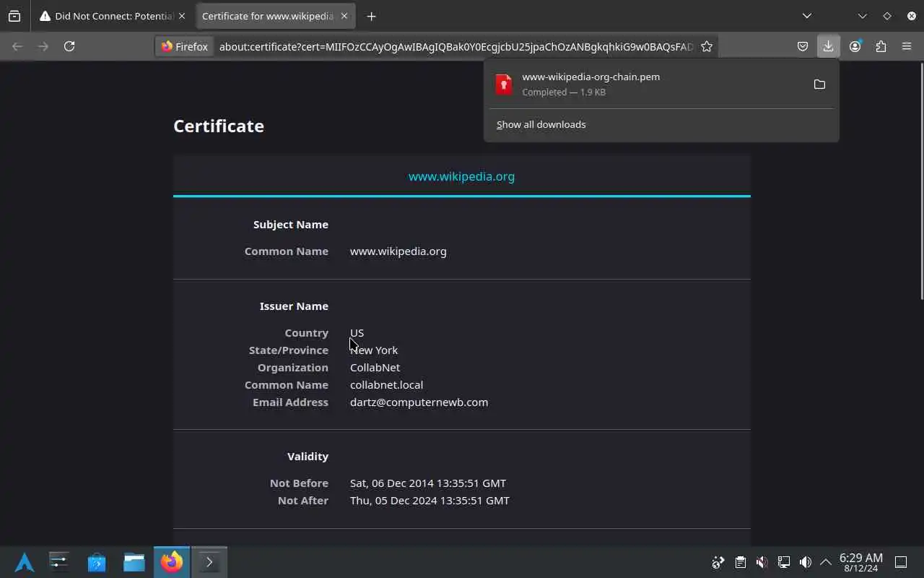Open the Save to Pocket button
924x578 pixels.
(802, 46)
